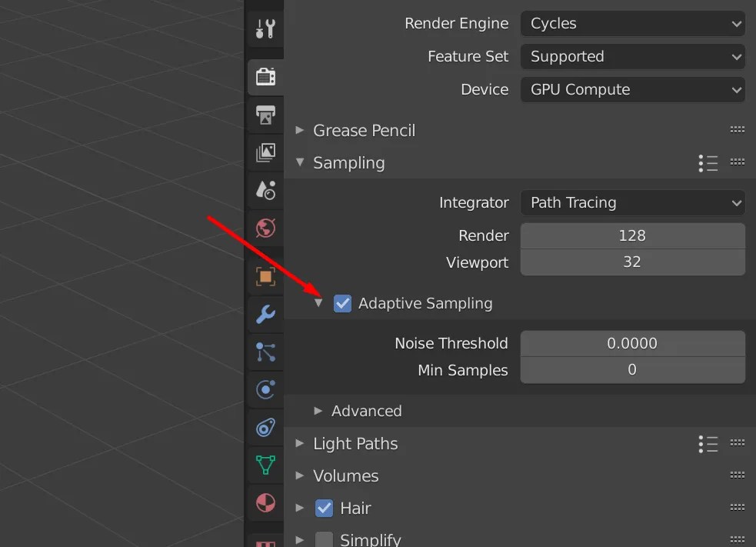Open the Render Engine dropdown
The height and width of the screenshot is (547, 756).
(x=632, y=23)
